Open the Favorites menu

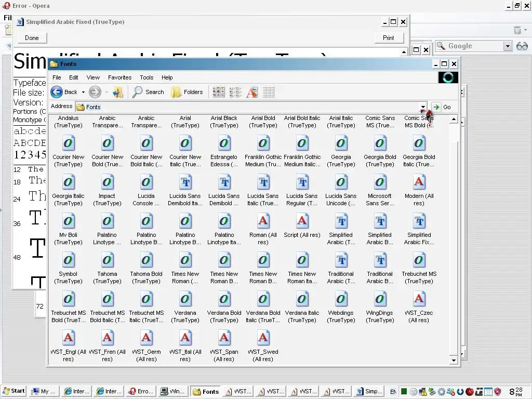120,77
